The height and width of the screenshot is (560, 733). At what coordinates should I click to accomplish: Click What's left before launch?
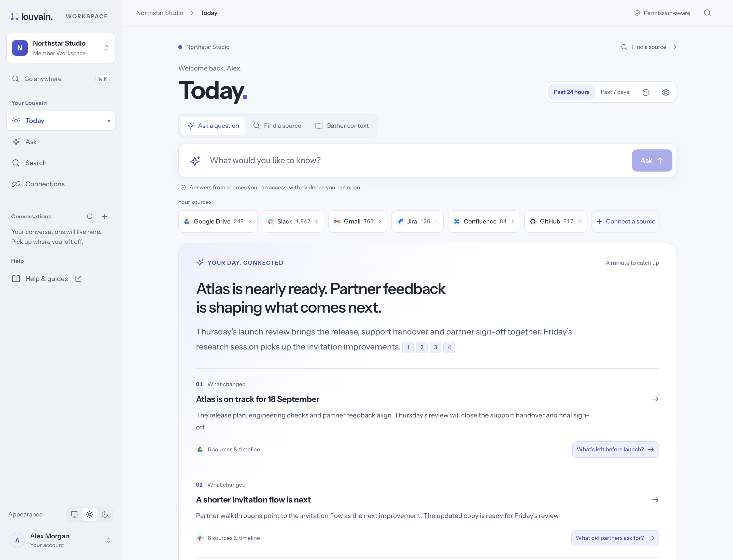coord(615,449)
